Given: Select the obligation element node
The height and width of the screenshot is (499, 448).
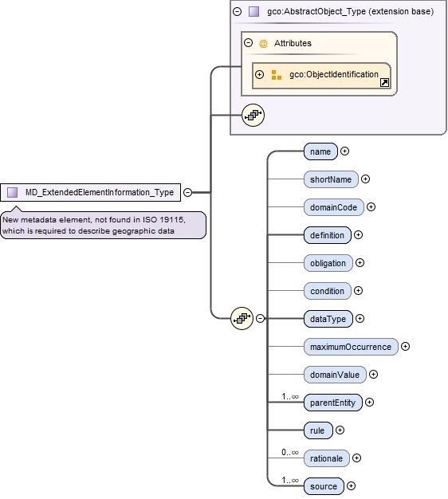Looking at the screenshot, I should 328,263.
